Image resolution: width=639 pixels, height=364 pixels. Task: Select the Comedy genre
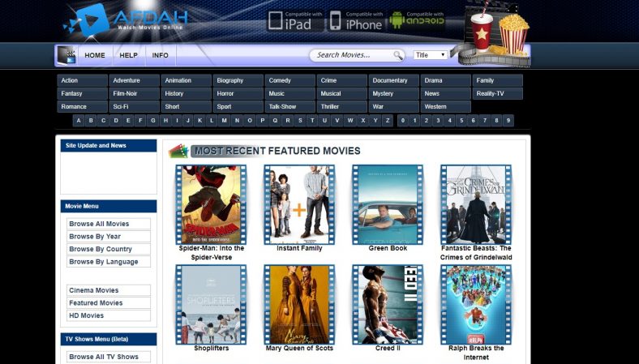tap(289, 80)
